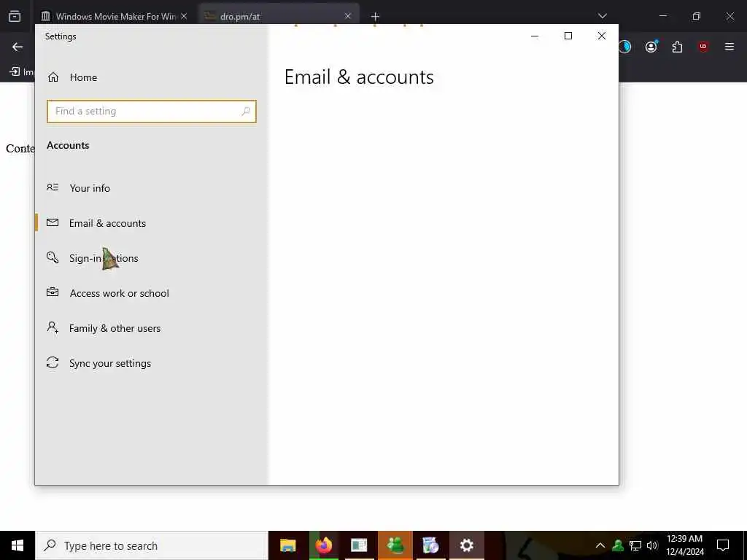Click the magnifier icon in Find a setting

(x=246, y=112)
